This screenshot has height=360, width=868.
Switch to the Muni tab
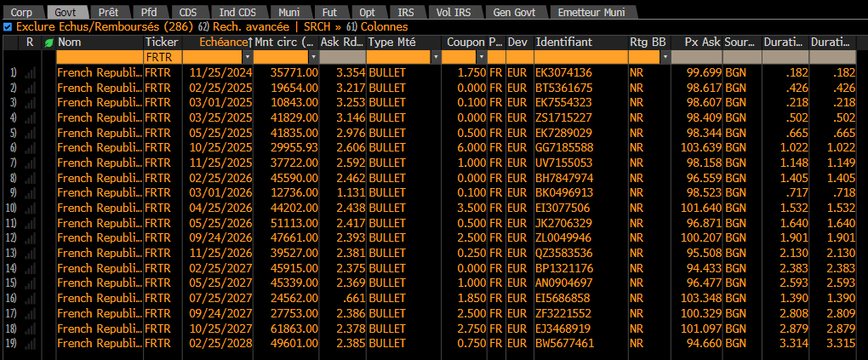click(x=289, y=12)
